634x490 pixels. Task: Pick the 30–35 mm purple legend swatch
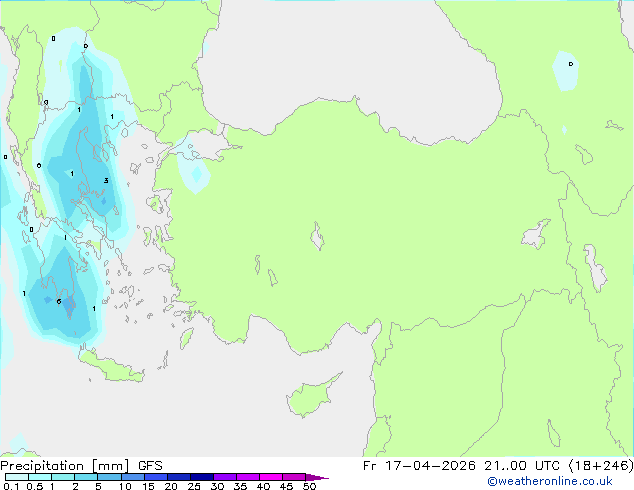[x=225, y=477]
